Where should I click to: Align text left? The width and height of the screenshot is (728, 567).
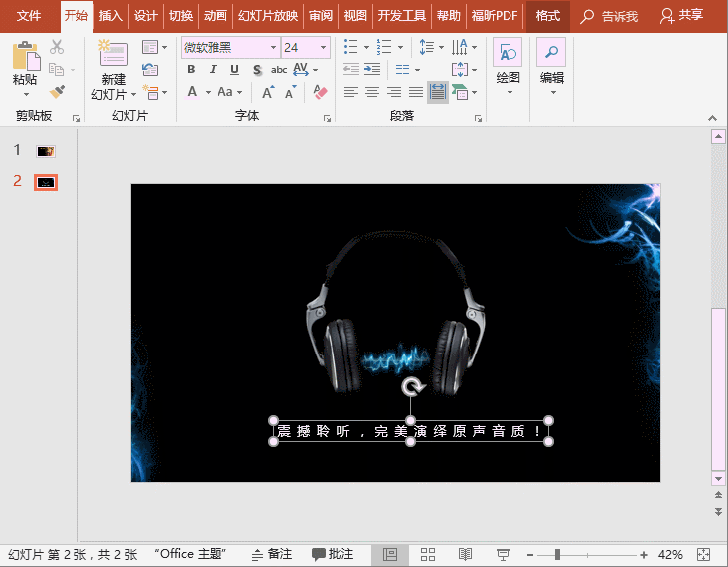[x=350, y=92]
